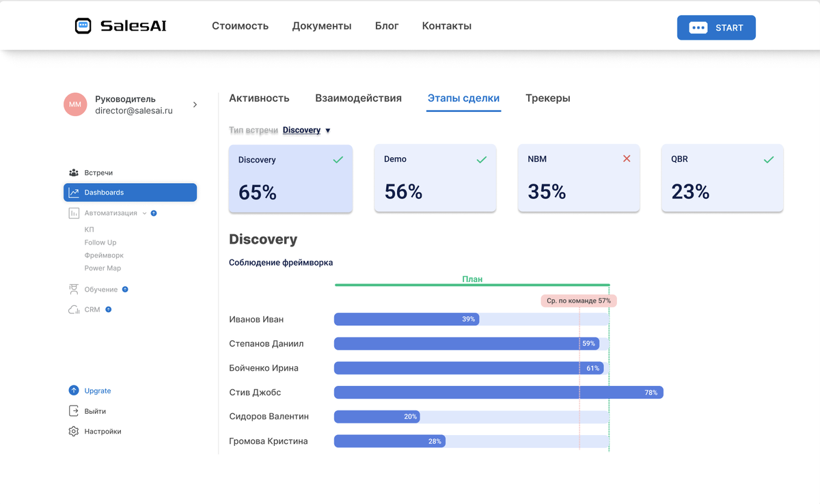
Task: Open the КП automation item
Action: click(90, 229)
